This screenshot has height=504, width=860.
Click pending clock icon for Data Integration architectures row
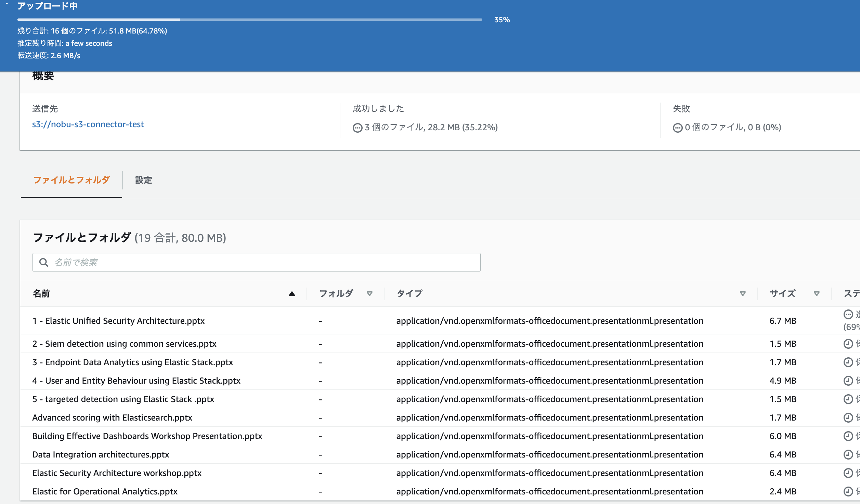click(x=848, y=454)
